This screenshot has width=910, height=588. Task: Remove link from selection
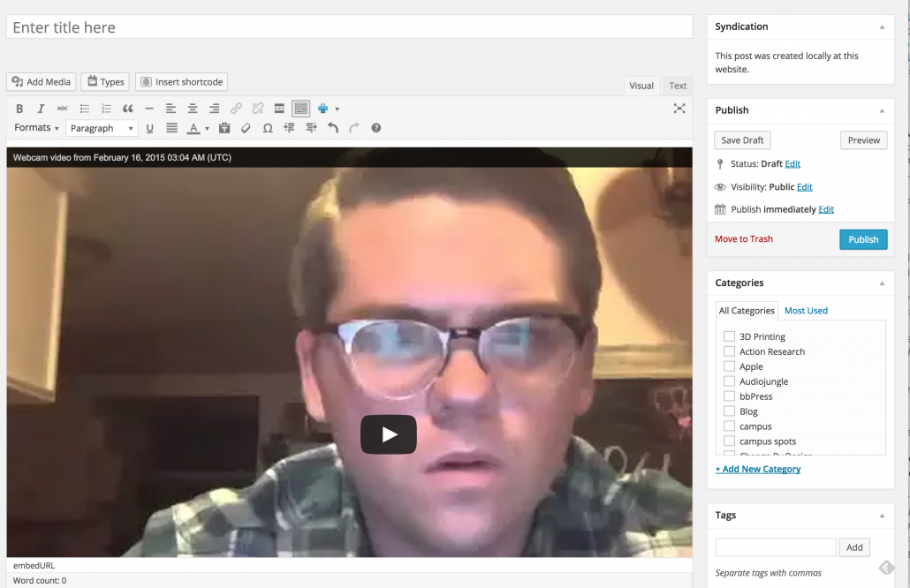pos(258,109)
